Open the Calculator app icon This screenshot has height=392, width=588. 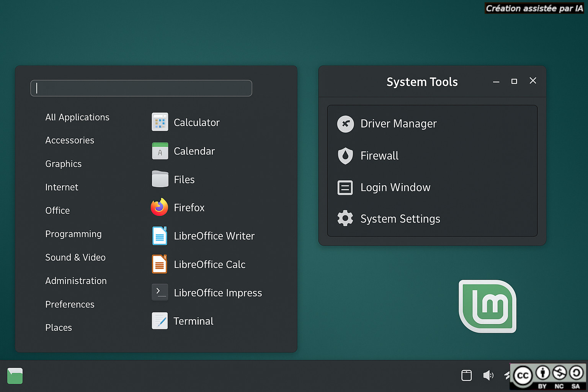160,122
